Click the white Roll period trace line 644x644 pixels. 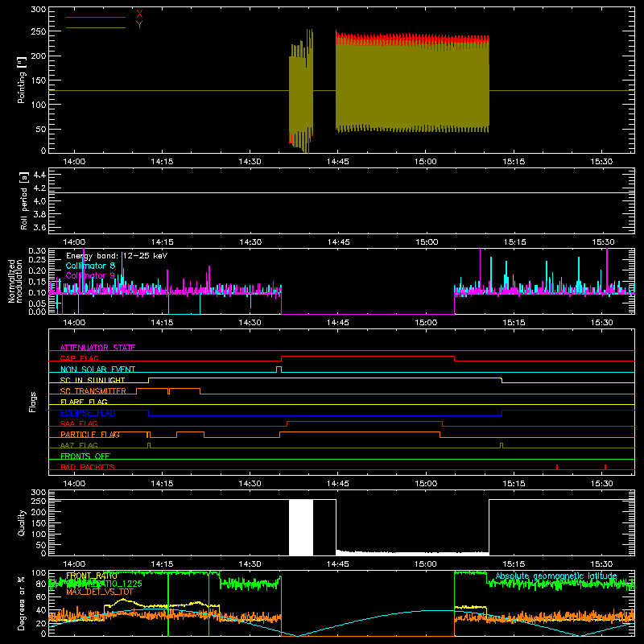click(x=341, y=192)
